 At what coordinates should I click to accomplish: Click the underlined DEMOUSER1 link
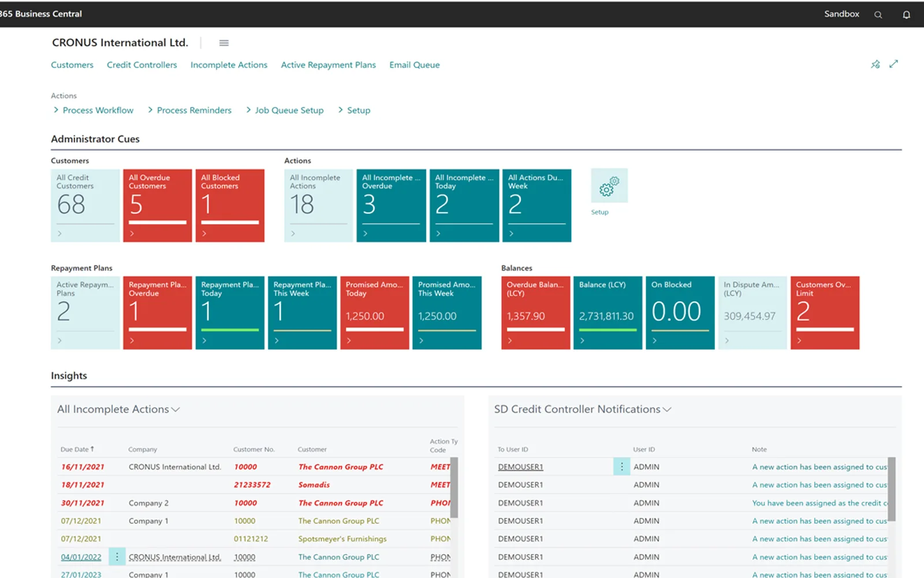pos(520,467)
